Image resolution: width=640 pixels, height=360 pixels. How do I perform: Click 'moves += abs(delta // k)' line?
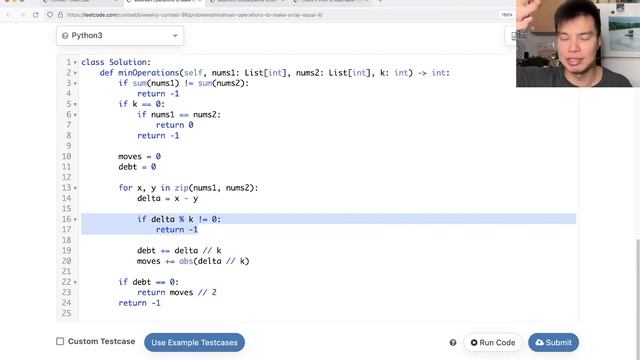pyautogui.click(x=193, y=261)
